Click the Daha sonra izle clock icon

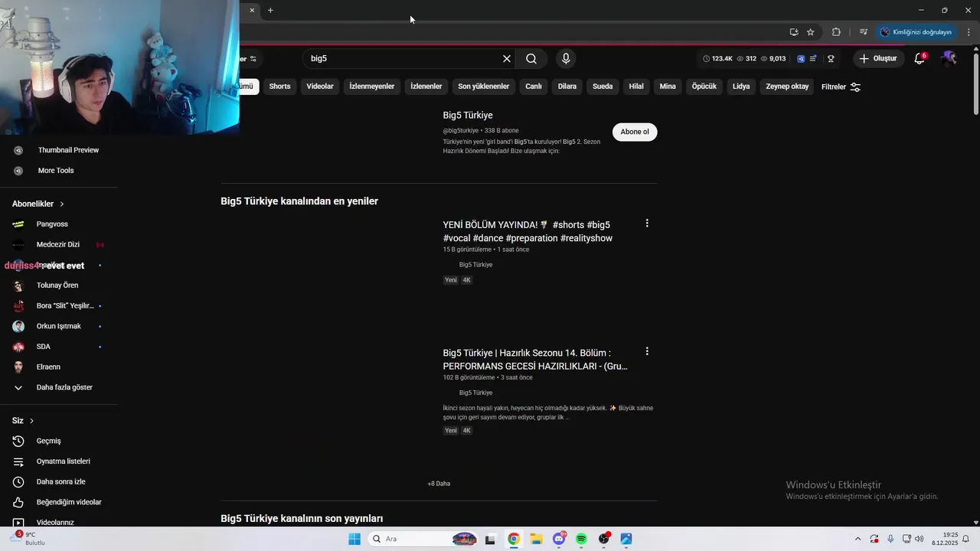pos(18,482)
